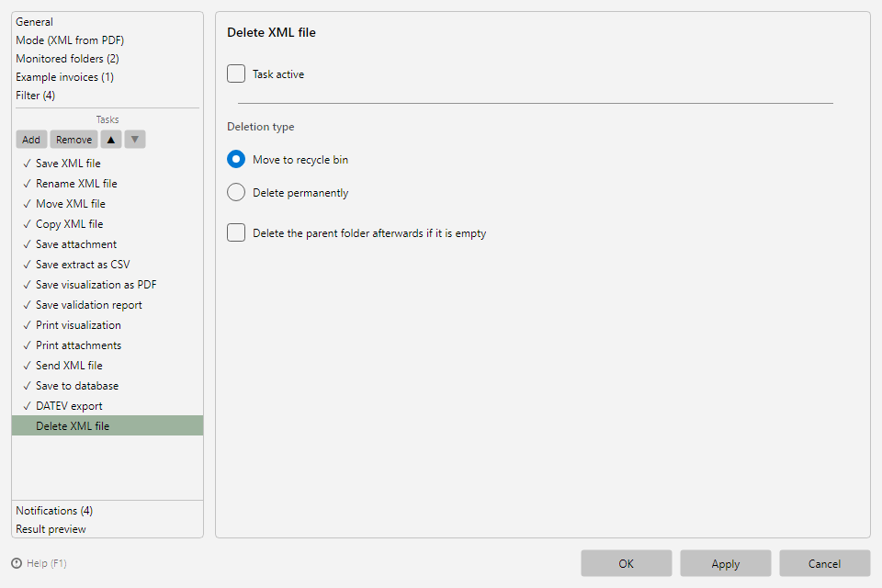Select the Move XML file task
The width and height of the screenshot is (882, 588).
[107, 204]
